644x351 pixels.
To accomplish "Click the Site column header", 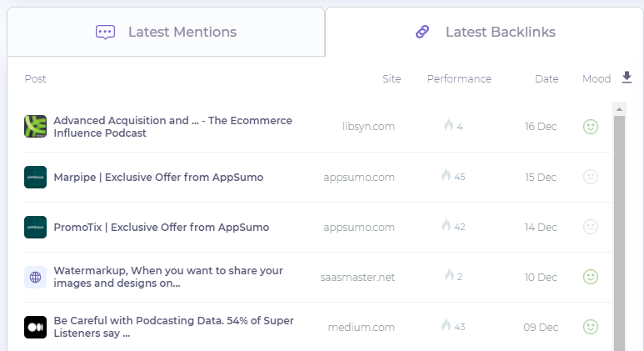I will 392,79.
